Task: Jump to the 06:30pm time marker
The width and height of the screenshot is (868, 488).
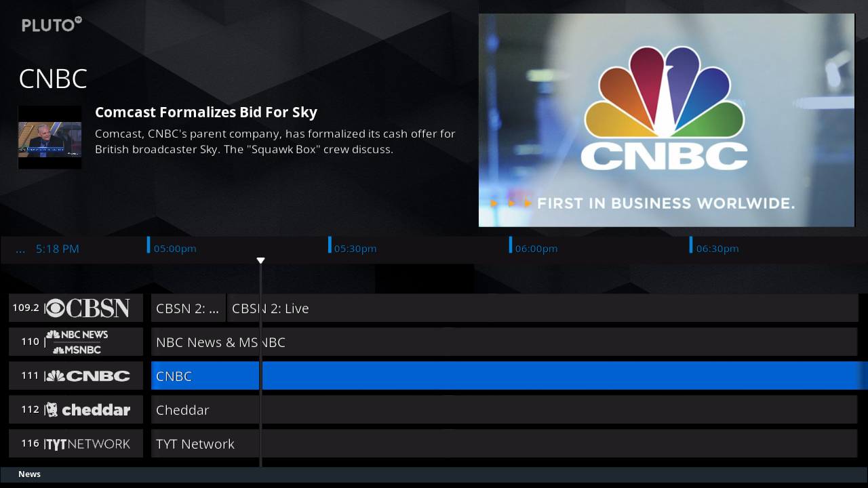Action: click(717, 249)
